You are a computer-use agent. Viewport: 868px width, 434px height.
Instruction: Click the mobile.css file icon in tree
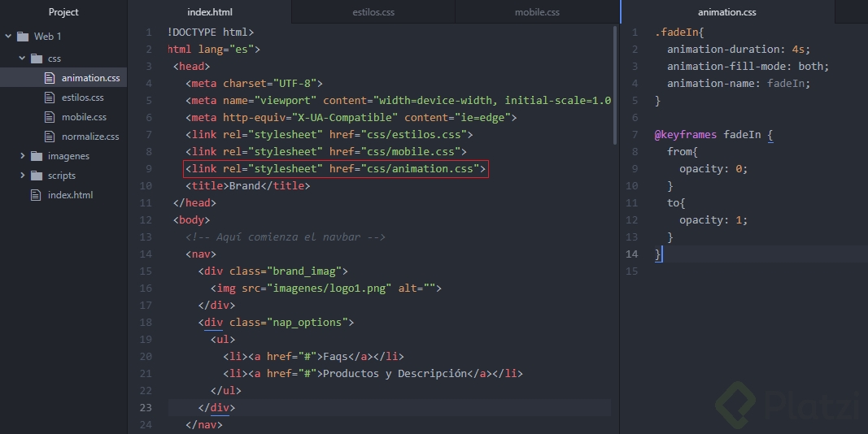pos(50,117)
